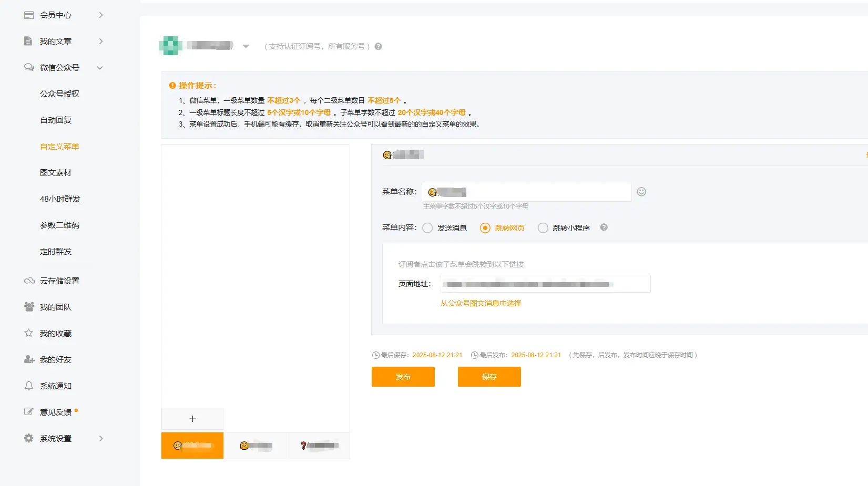This screenshot has height=486, width=868.
Task: Switch to the 图文素材 menu item
Action: [56, 172]
